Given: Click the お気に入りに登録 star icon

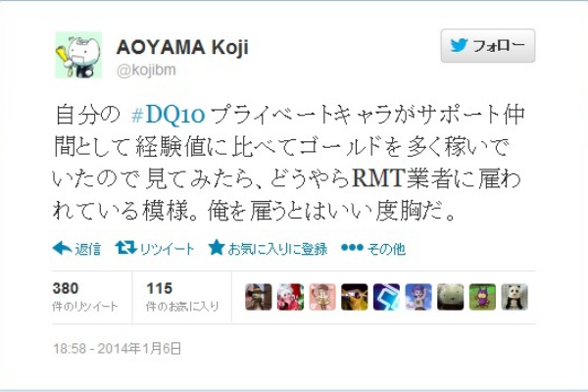Looking at the screenshot, I should (x=217, y=248).
